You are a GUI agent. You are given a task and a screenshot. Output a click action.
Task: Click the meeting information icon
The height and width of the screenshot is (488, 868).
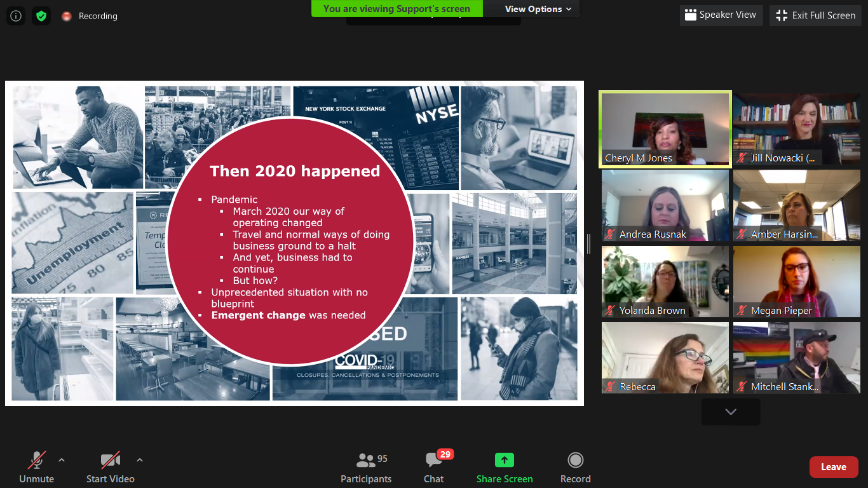tap(16, 16)
